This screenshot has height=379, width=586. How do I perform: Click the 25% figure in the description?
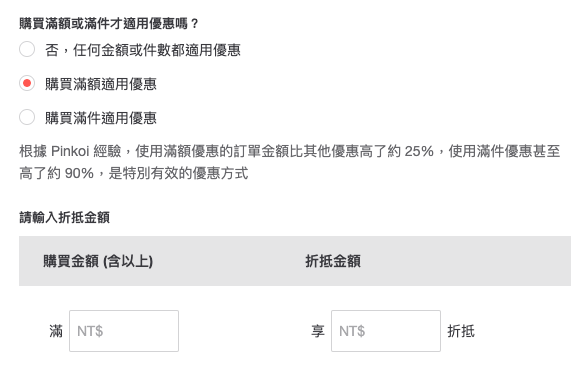(x=419, y=151)
